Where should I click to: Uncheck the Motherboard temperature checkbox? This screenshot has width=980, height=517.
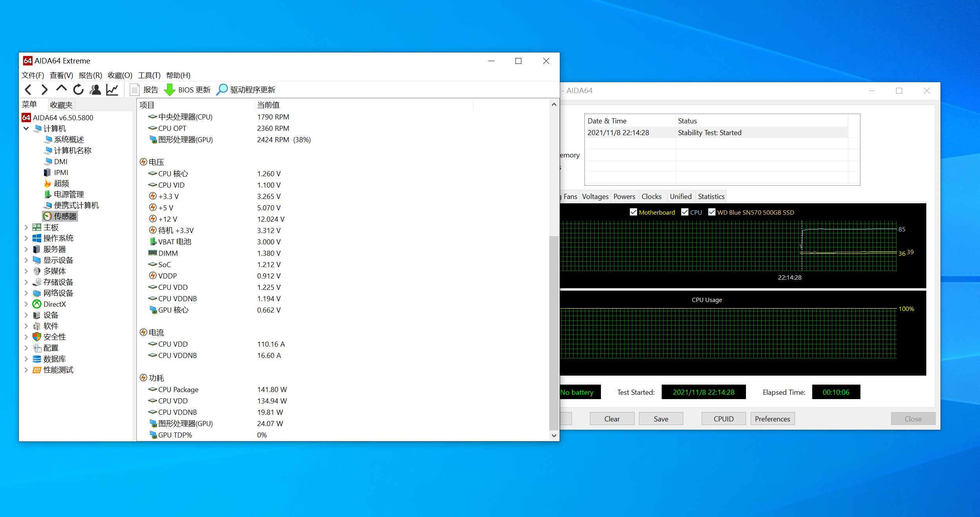coord(633,212)
